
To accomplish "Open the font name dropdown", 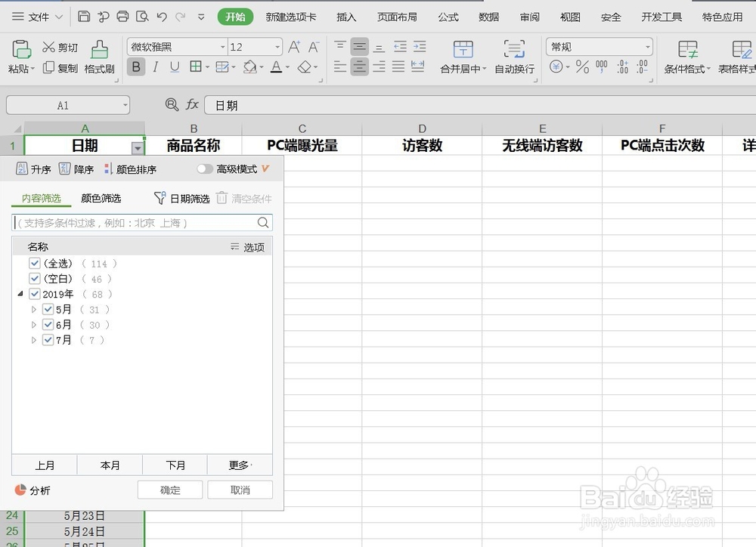I will click(x=224, y=46).
